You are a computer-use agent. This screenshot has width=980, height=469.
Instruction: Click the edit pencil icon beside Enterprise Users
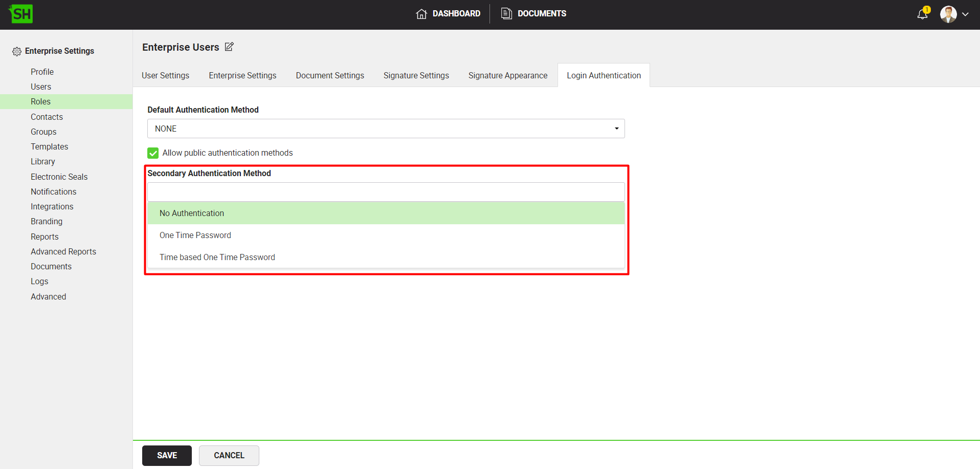coord(229,47)
